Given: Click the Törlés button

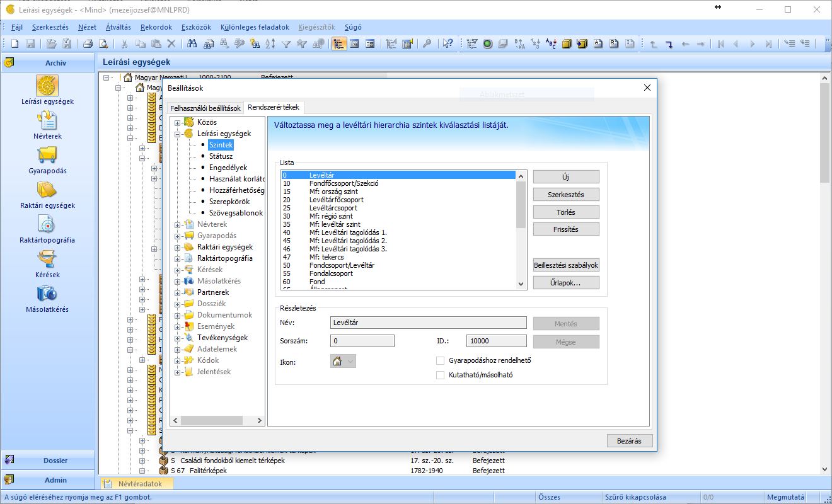Looking at the screenshot, I should [566, 212].
